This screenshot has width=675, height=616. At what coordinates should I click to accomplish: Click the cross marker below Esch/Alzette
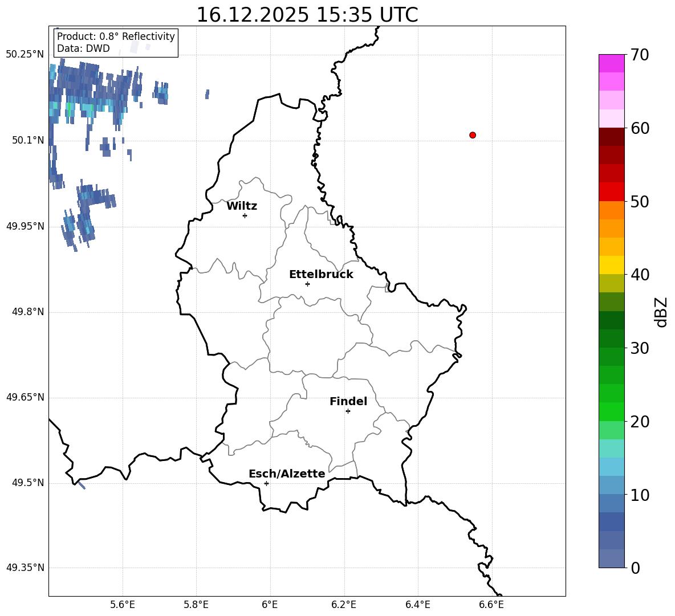coord(266,483)
